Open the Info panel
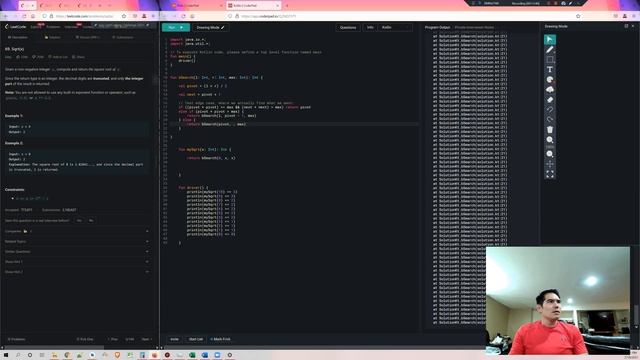640x360 pixels. 370,27
